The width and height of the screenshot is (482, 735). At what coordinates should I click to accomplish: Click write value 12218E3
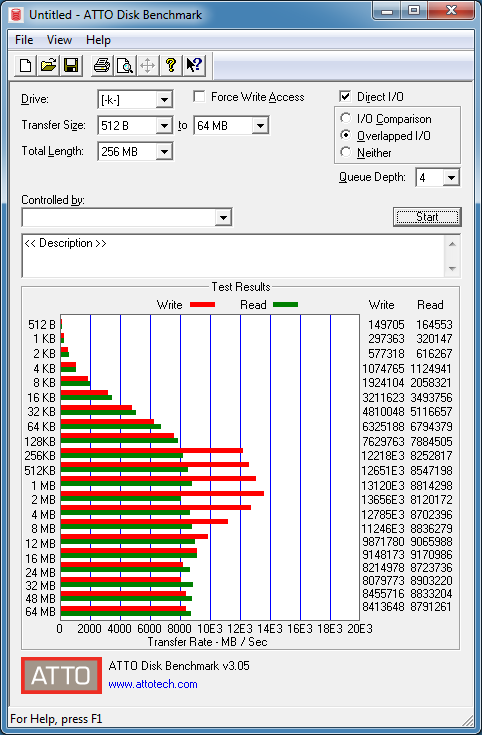coord(383,456)
